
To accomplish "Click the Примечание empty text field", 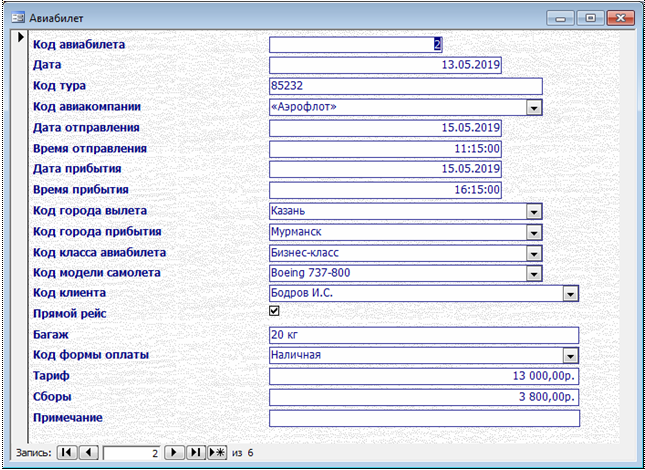I will click(x=424, y=418).
